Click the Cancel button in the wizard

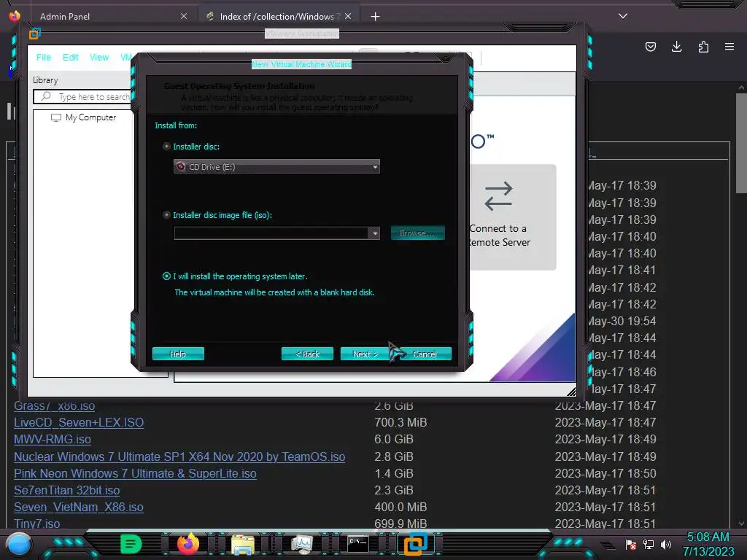click(425, 354)
